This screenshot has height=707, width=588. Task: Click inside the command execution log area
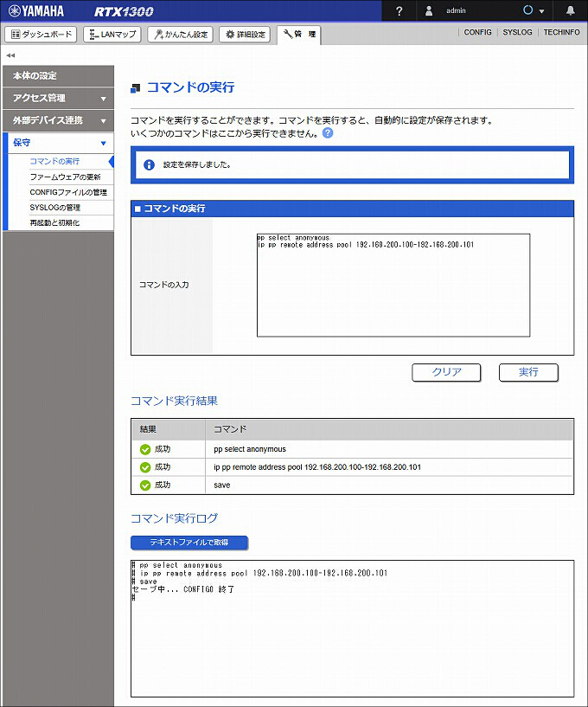point(352,628)
